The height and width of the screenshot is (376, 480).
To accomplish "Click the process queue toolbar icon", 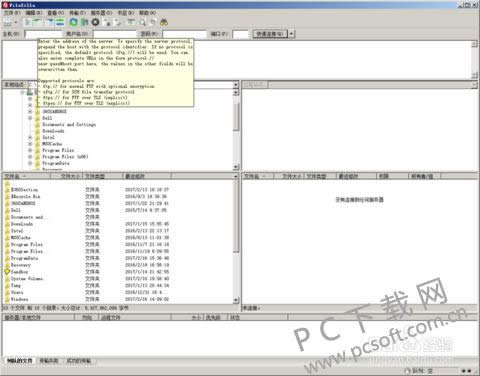I will [x=84, y=22].
